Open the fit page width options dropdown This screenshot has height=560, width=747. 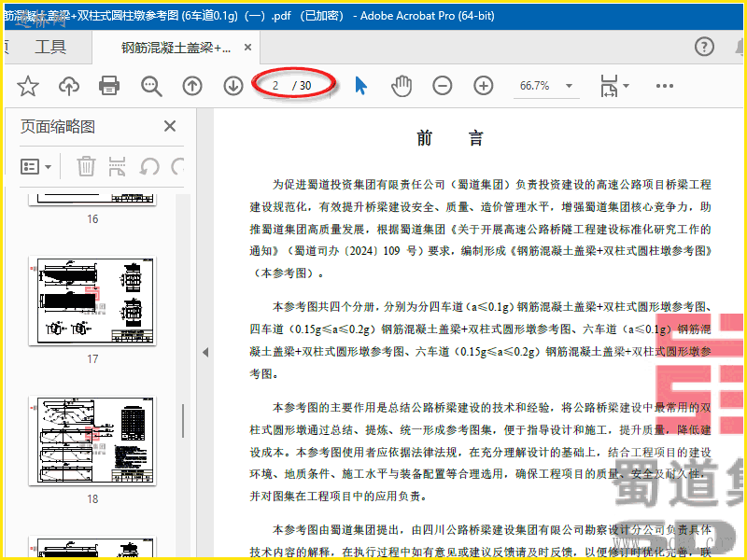point(614,86)
